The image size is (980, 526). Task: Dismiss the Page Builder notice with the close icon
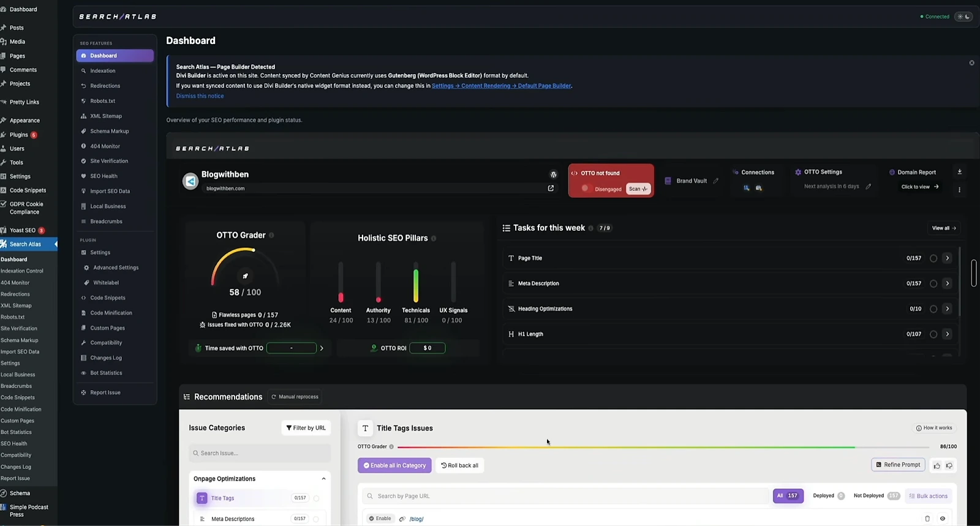[971, 63]
